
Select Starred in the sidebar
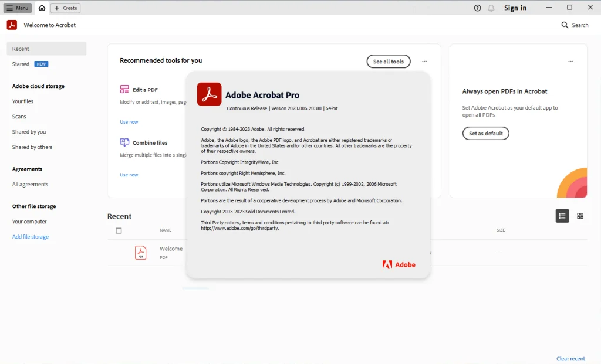pyautogui.click(x=21, y=64)
